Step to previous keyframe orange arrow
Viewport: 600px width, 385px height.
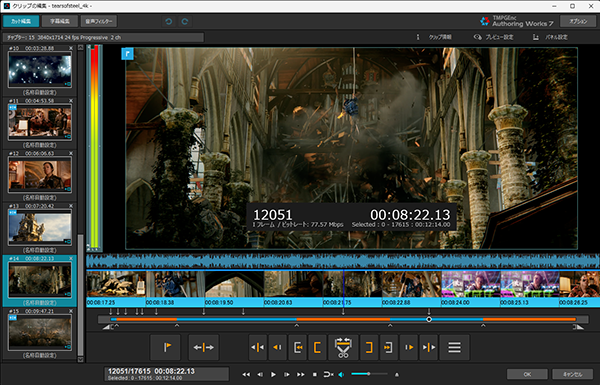(277, 347)
